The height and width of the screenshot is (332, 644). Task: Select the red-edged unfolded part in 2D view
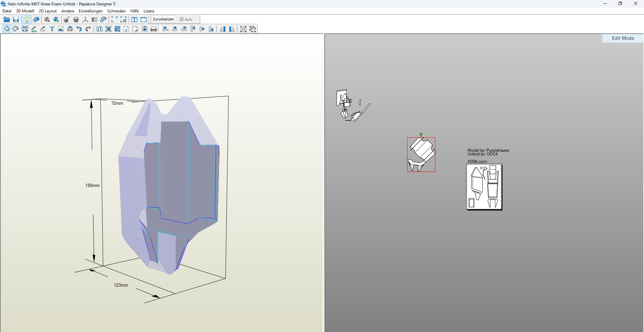[x=421, y=154]
